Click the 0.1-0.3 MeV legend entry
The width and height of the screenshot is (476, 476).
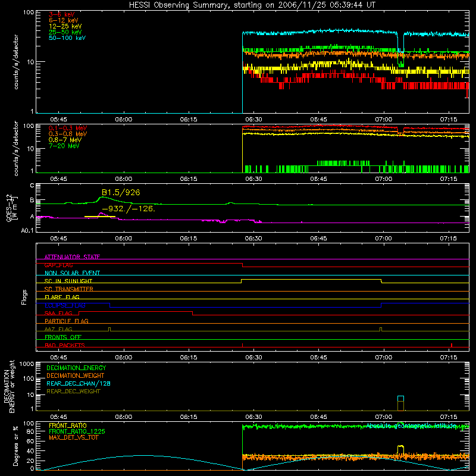(x=68, y=128)
